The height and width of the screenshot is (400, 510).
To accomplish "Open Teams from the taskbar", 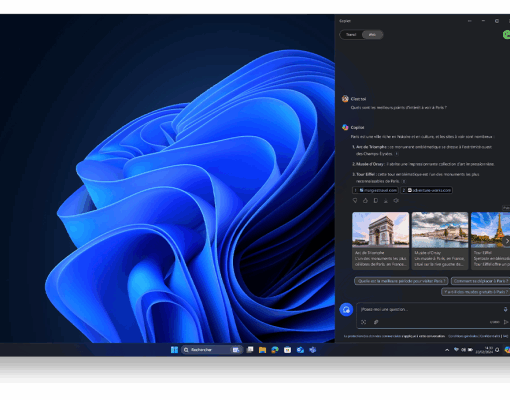I will (313, 350).
